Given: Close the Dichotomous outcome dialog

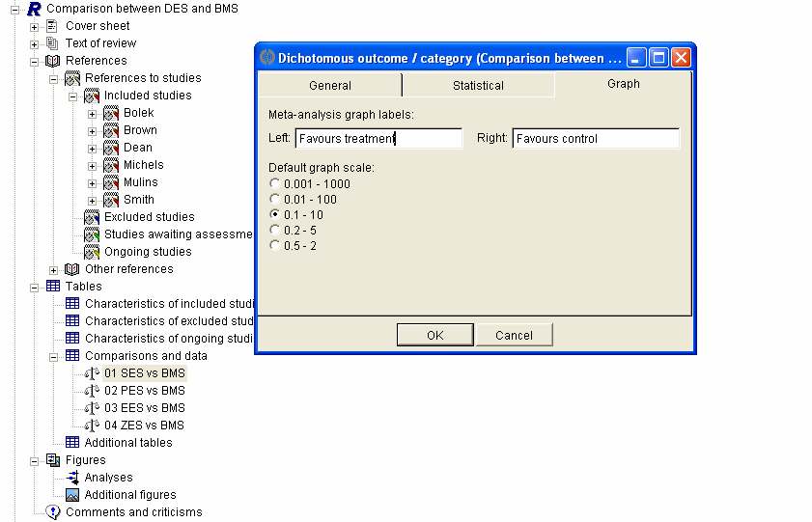Looking at the screenshot, I should pyautogui.click(x=681, y=58).
